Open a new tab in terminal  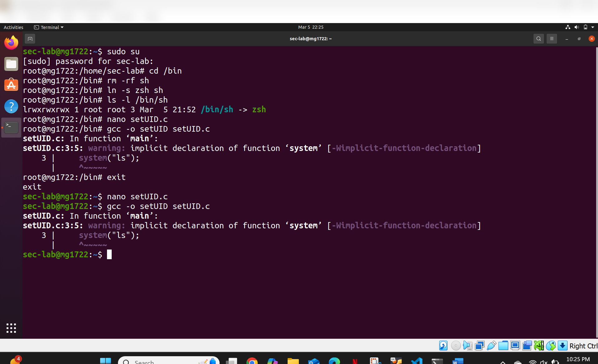click(30, 39)
